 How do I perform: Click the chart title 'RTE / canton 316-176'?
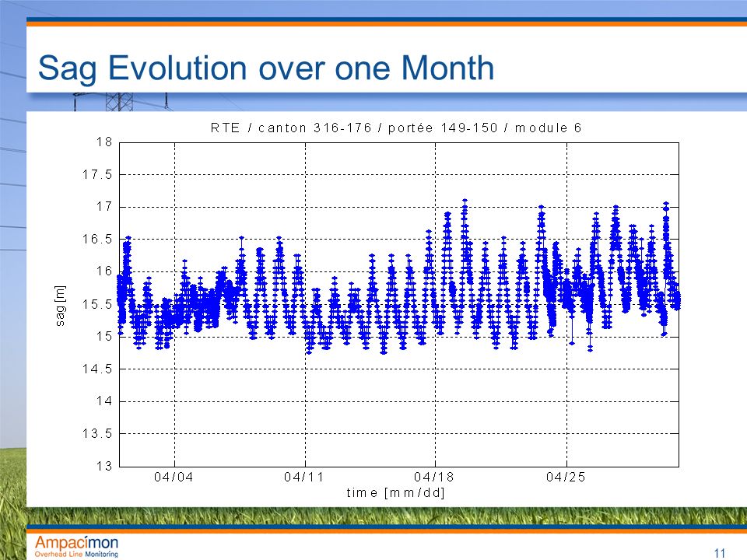coord(290,128)
